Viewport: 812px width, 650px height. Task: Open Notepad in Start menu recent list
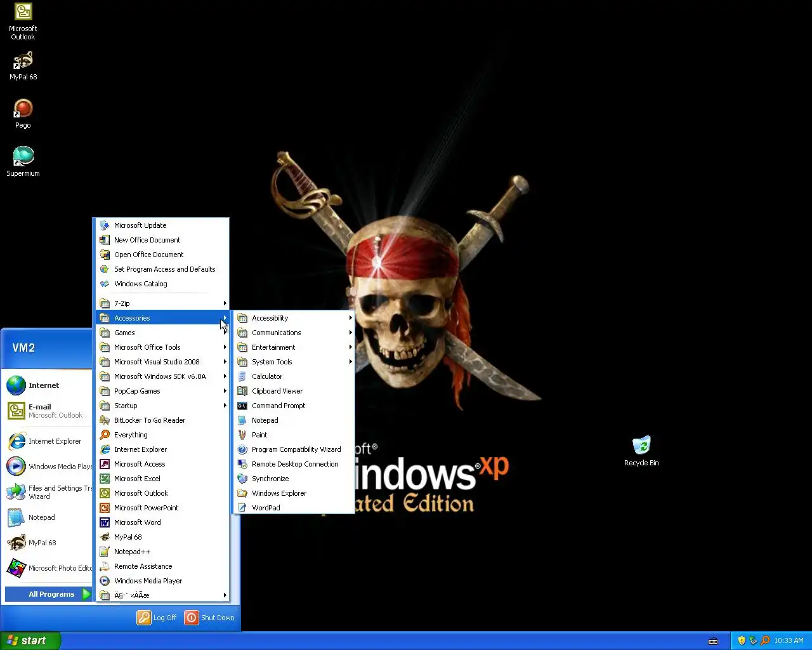click(x=48, y=517)
